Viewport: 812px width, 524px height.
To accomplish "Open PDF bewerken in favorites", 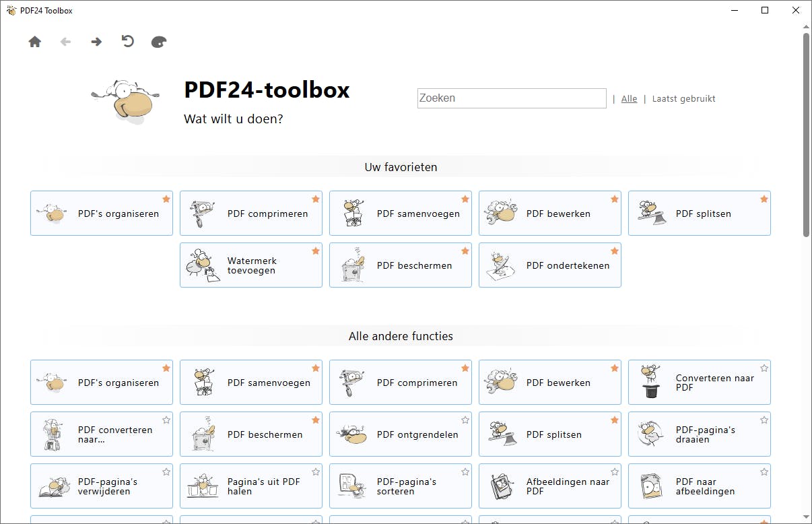I will coord(550,214).
